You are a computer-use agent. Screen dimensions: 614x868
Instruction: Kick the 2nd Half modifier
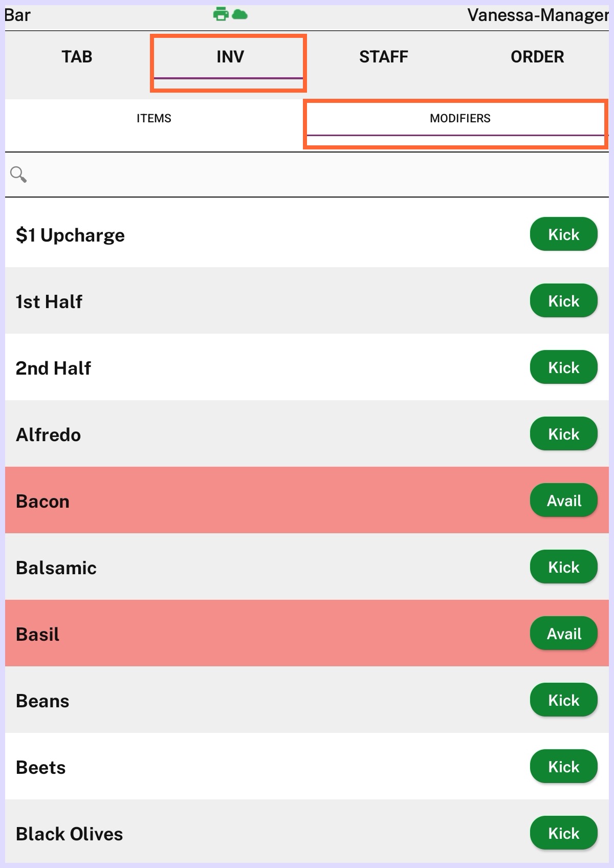563,367
